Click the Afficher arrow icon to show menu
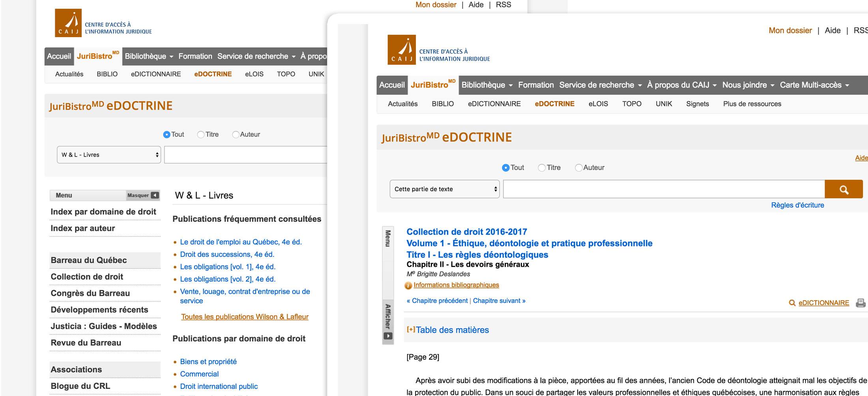Image resolution: width=868 pixels, height=396 pixels. pos(388,336)
